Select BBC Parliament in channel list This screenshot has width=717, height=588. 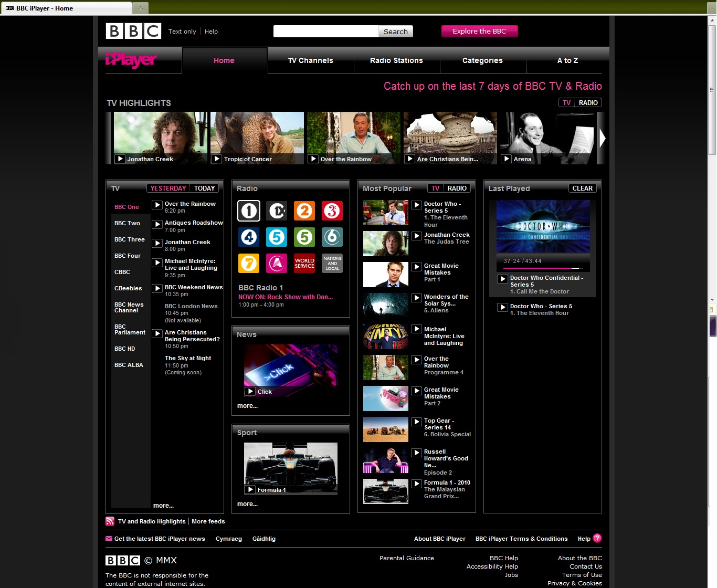(130, 330)
